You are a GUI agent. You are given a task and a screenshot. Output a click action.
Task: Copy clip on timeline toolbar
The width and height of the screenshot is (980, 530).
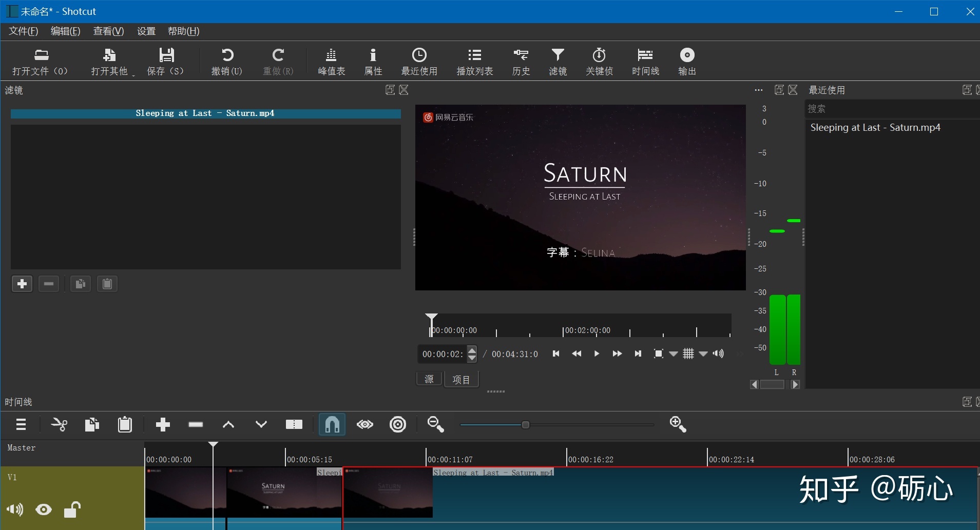[x=92, y=424]
